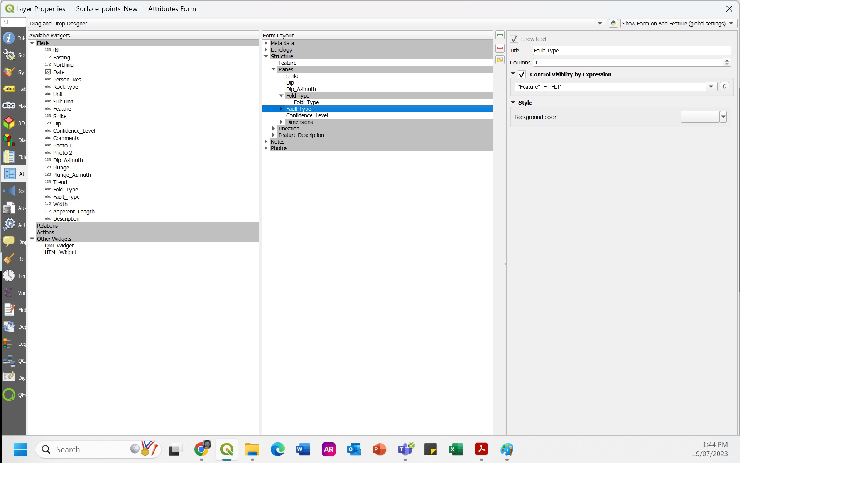Open the Symbology paintbrush icon
This screenshot has height=491, width=868.
(x=9, y=72)
